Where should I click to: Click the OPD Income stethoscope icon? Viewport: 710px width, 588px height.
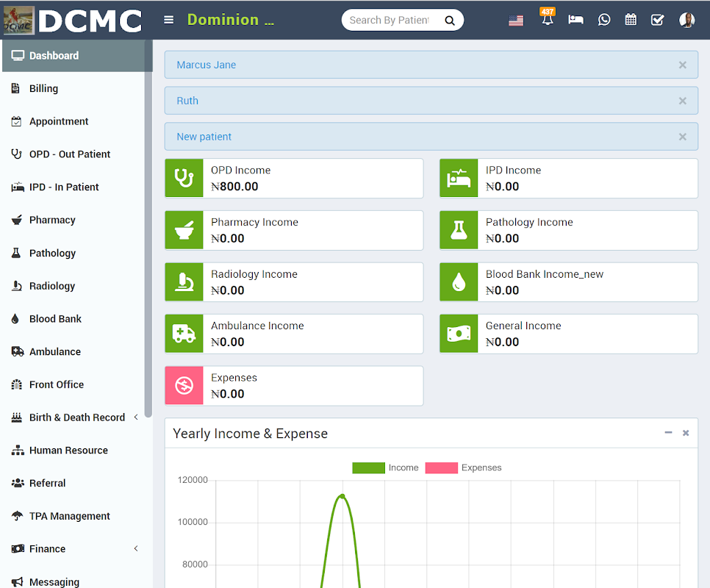tap(184, 178)
